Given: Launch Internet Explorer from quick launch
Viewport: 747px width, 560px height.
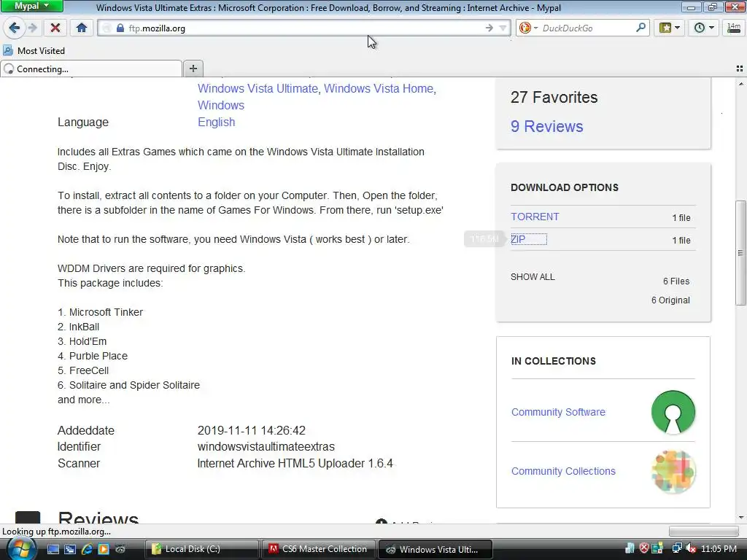Looking at the screenshot, I should point(87,549).
